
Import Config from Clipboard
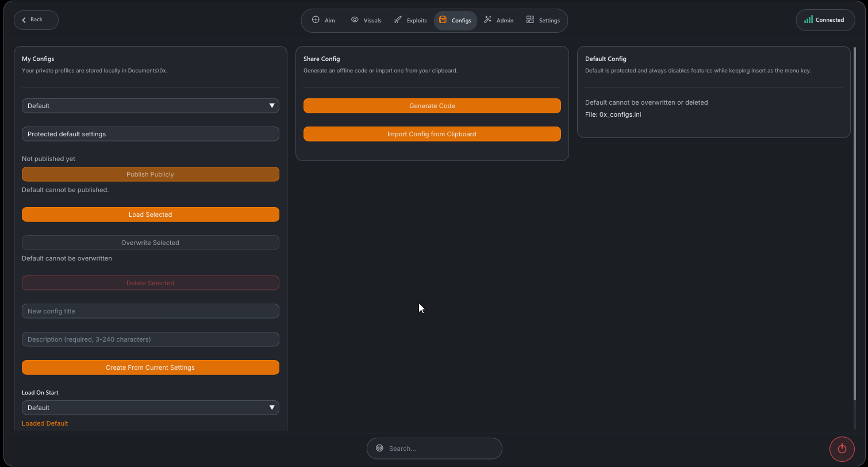(432, 134)
